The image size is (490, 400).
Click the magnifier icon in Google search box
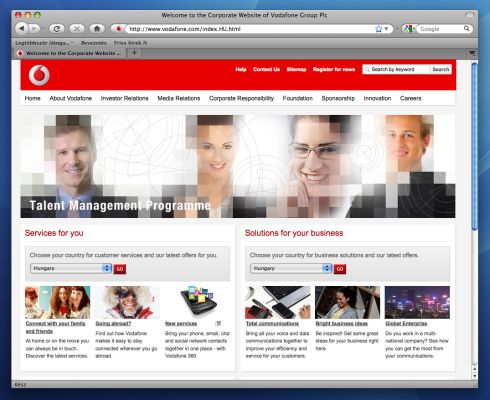pos(467,29)
